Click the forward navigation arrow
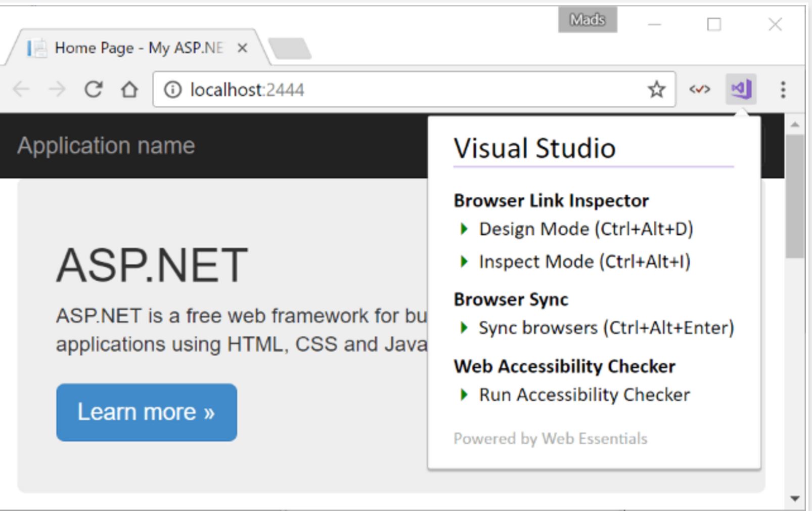The width and height of the screenshot is (812, 511). coord(57,90)
